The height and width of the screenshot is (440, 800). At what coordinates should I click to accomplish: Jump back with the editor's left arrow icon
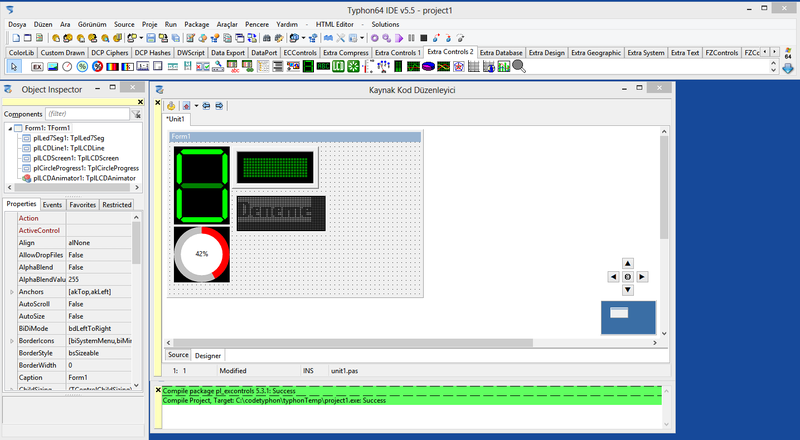point(206,106)
